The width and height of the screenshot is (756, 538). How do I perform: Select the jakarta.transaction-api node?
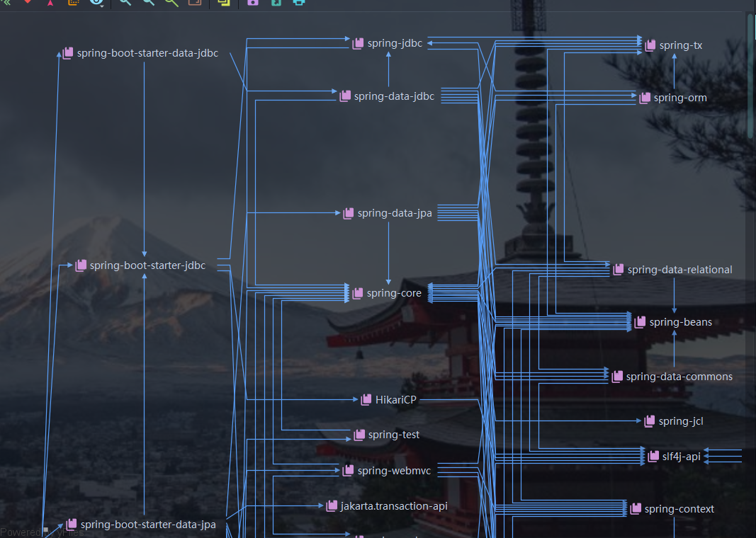pos(387,506)
